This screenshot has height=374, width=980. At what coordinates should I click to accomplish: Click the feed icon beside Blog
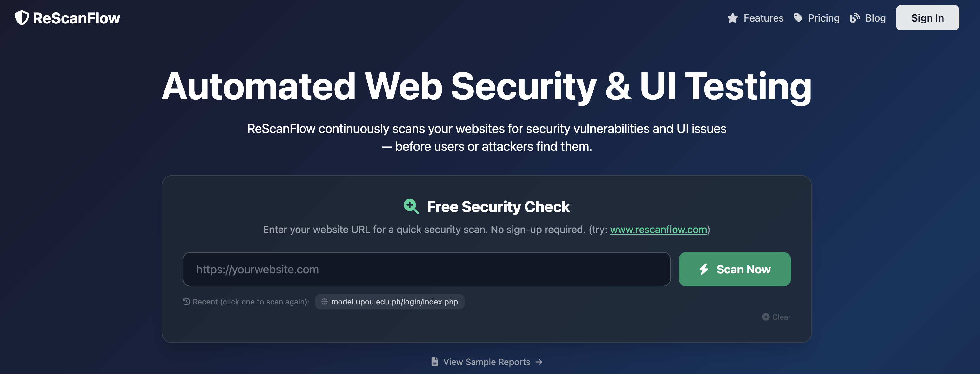(855, 18)
